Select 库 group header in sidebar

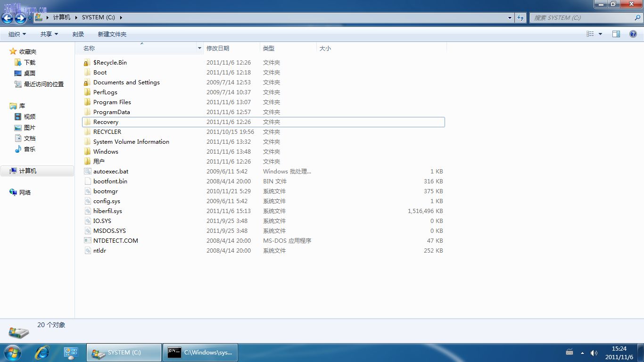(x=22, y=106)
